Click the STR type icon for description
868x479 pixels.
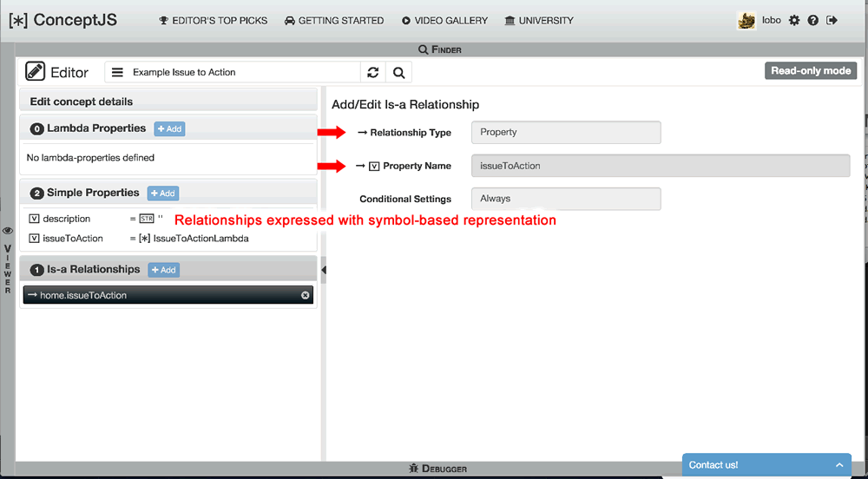click(x=146, y=219)
